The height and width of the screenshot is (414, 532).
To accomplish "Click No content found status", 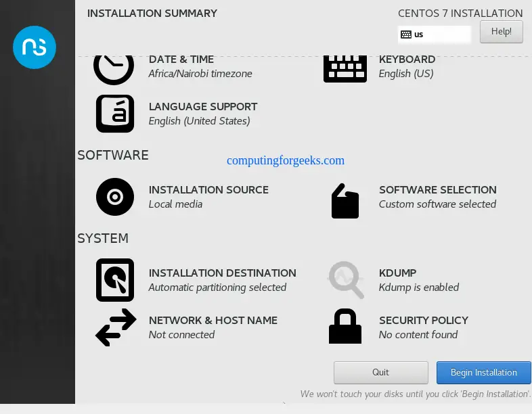I will click(418, 335).
